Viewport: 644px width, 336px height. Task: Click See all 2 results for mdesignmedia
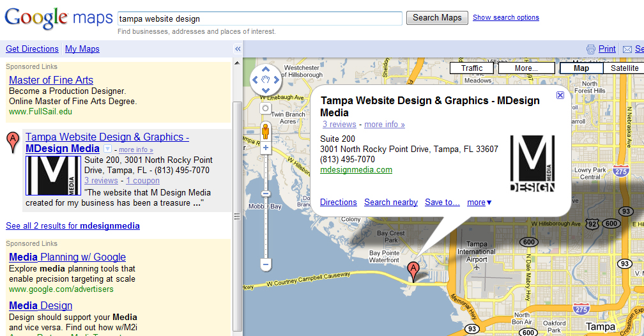click(73, 225)
